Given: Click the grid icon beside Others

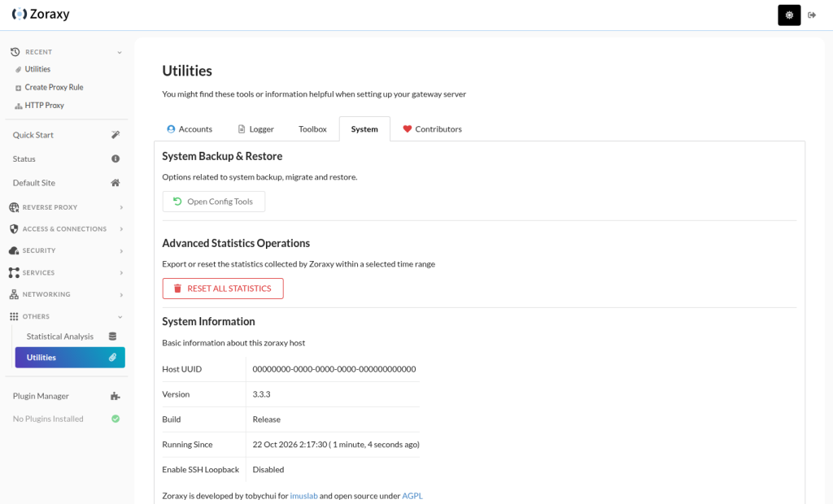Looking at the screenshot, I should (14, 316).
